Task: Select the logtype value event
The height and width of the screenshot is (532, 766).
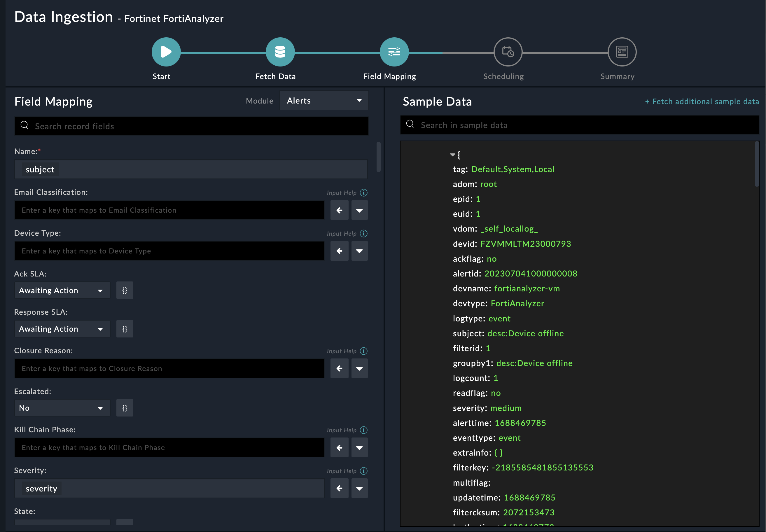Action: (499, 319)
